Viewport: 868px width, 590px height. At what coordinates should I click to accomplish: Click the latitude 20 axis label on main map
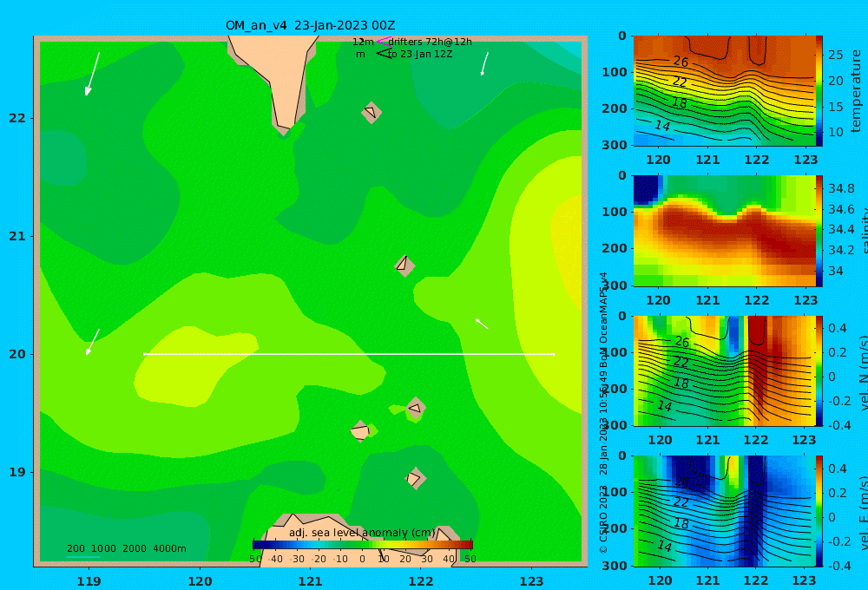pos(17,354)
